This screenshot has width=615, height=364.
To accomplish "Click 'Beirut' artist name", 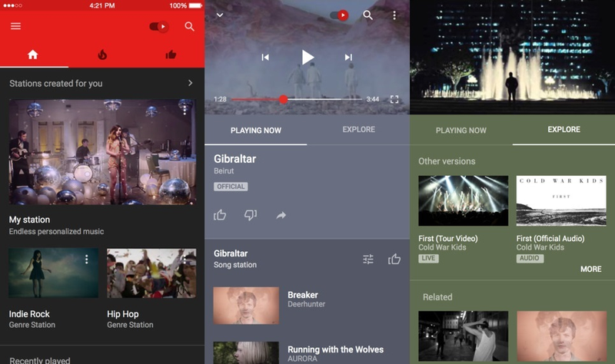I will point(224,171).
